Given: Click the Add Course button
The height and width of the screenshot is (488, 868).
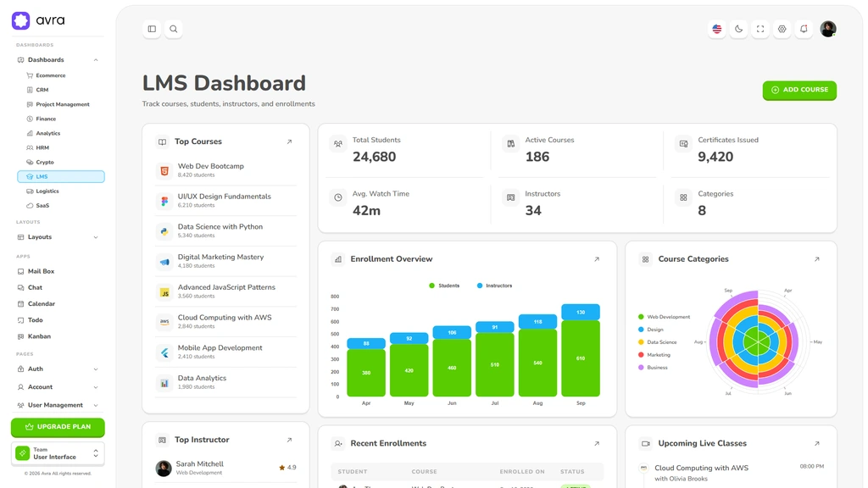Looking at the screenshot, I should click(x=799, y=90).
